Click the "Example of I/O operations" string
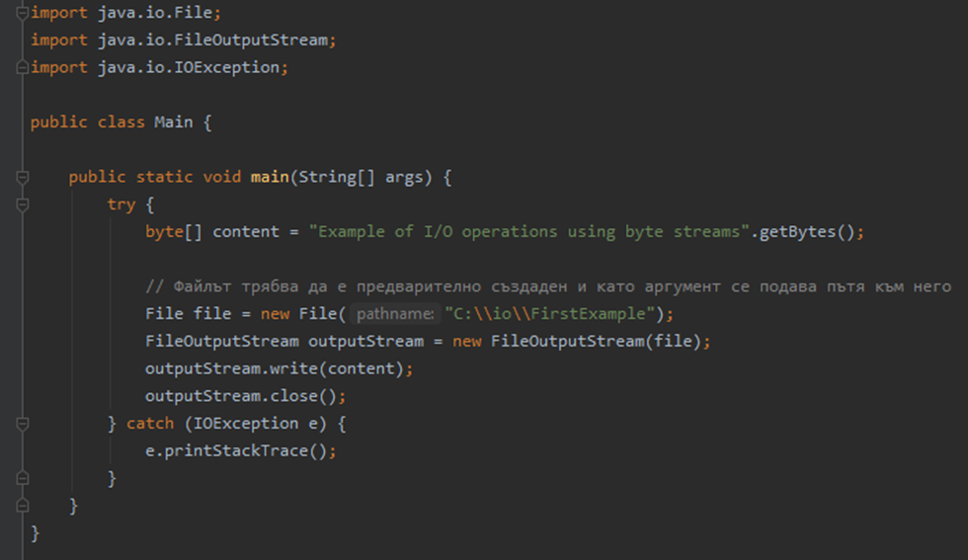Screen dimensions: 968x560 [x=529, y=231]
